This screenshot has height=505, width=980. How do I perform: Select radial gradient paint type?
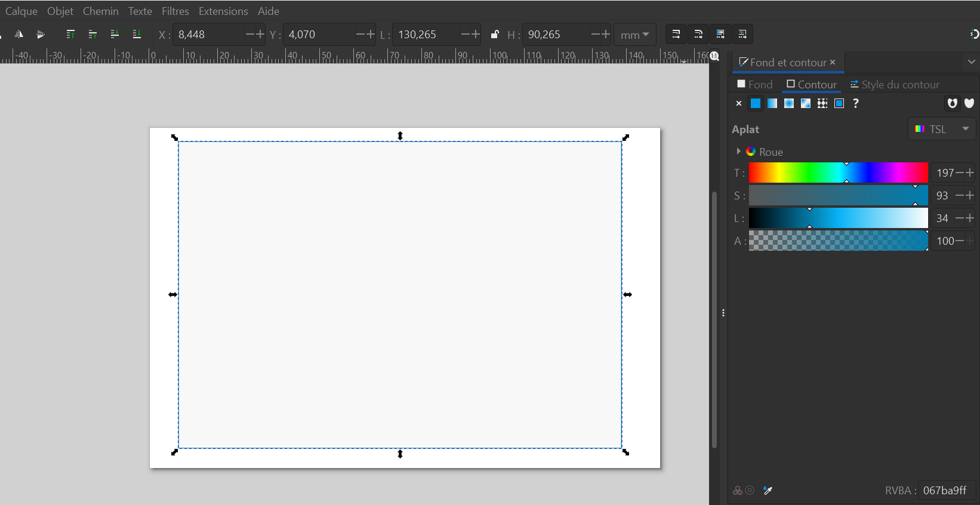pos(789,103)
